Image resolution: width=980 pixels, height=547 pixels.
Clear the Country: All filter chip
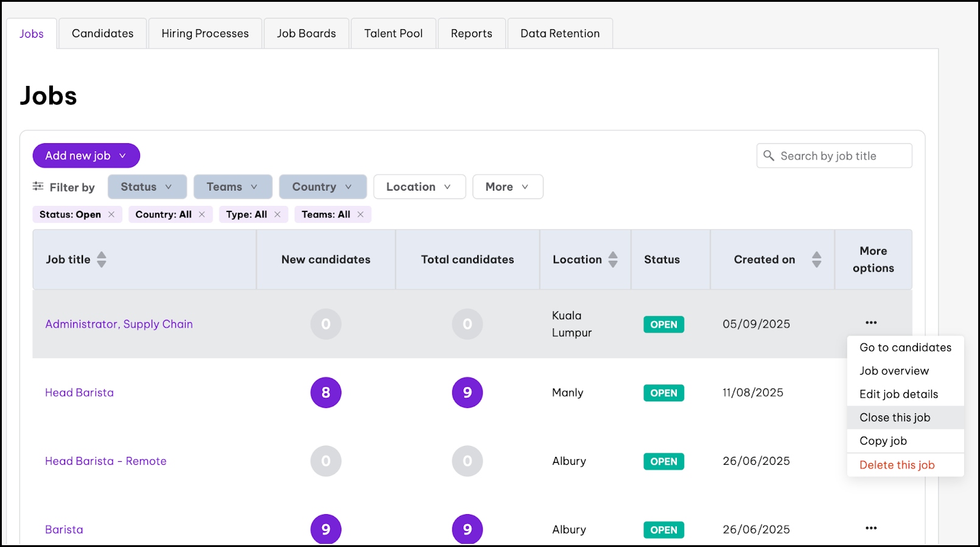202,214
